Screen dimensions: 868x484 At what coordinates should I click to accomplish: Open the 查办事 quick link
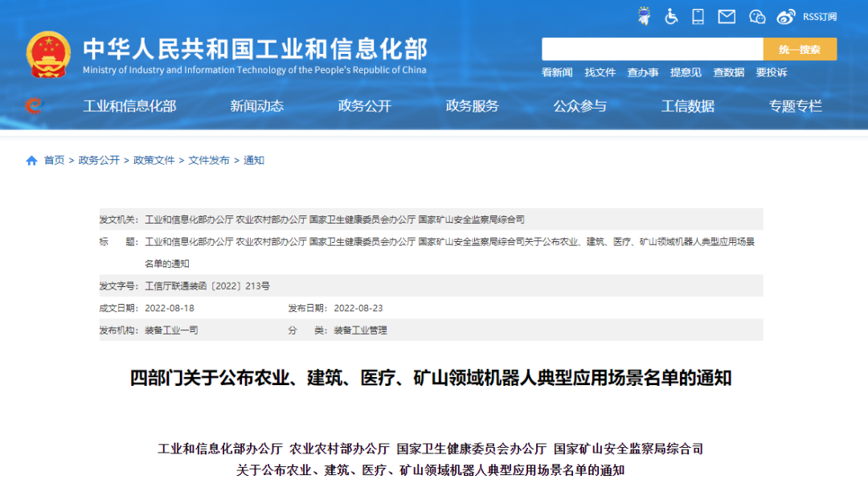pyautogui.click(x=643, y=72)
